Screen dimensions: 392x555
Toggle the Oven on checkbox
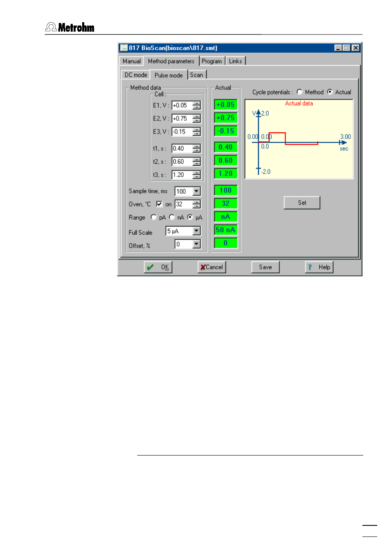pos(159,204)
